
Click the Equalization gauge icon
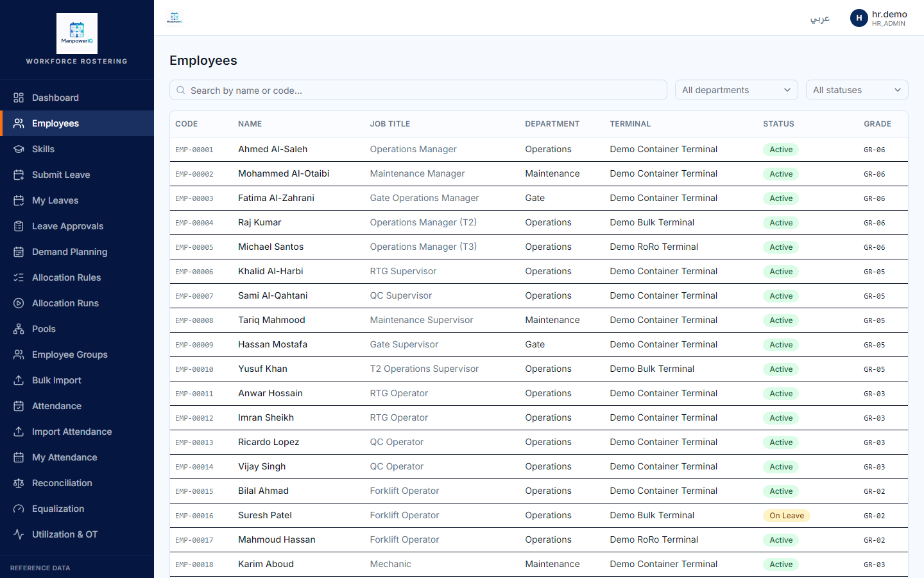click(19, 509)
